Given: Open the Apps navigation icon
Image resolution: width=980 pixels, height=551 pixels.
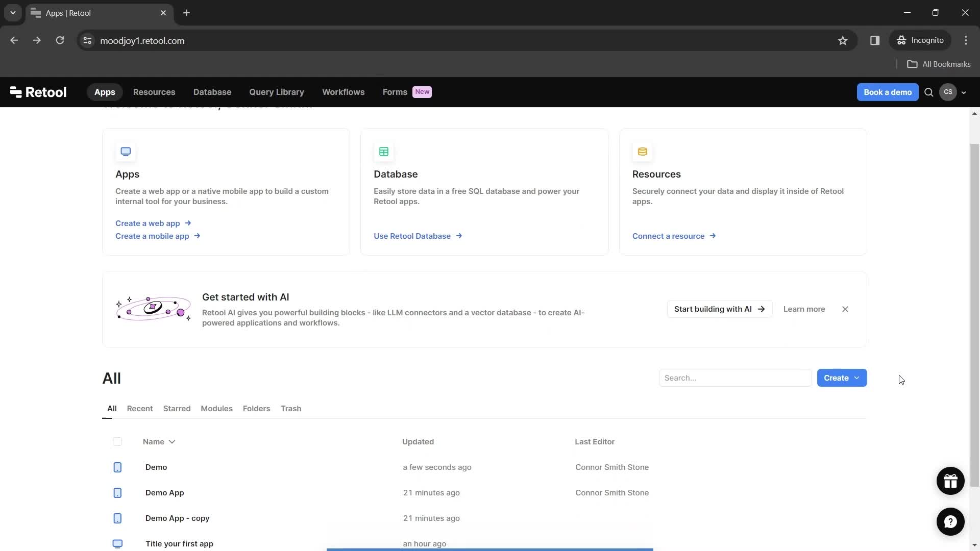Looking at the screenshot, I should pos(105,91).
